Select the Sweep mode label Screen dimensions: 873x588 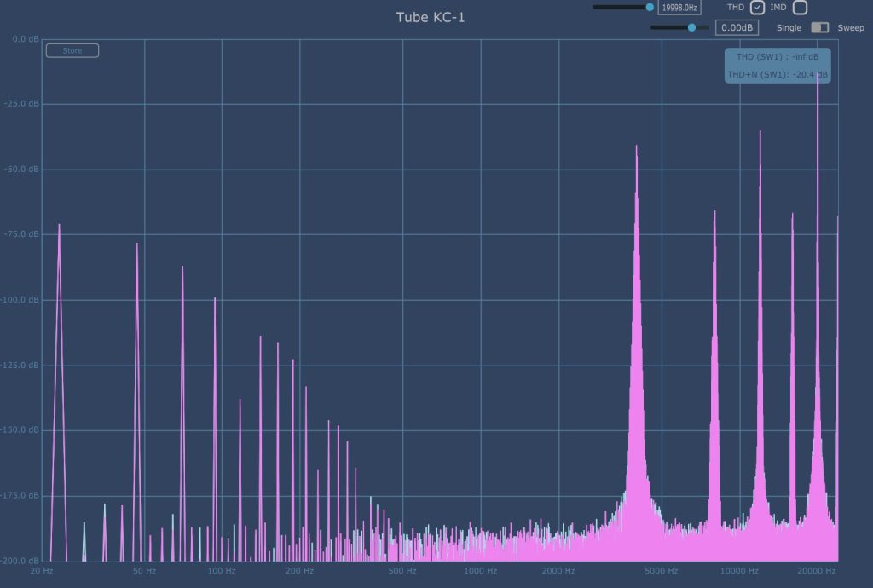[851, 28]
